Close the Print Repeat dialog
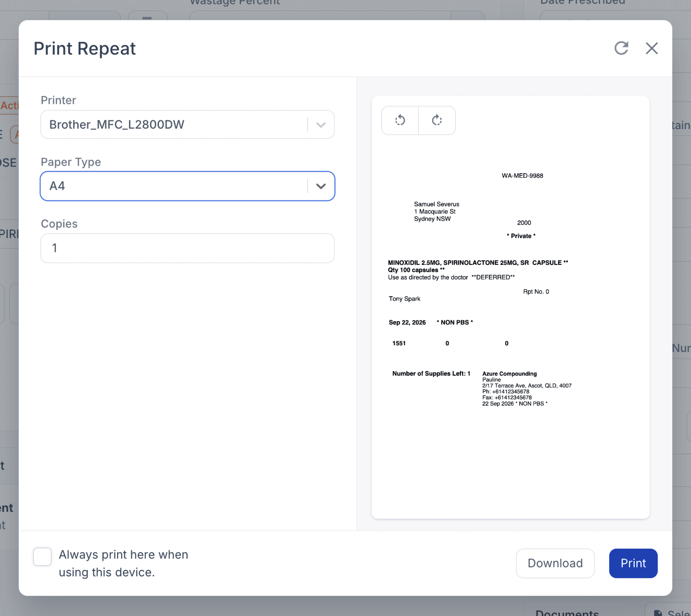 (652, 48)
